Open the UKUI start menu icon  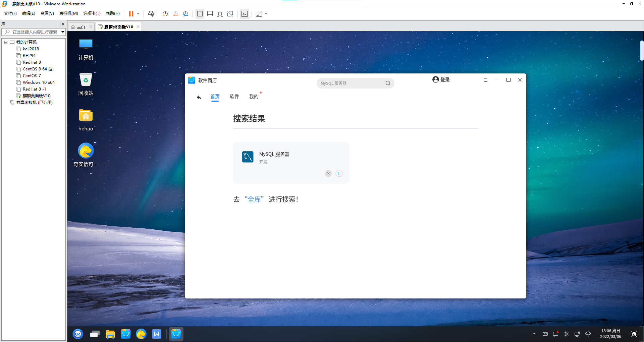tap(78, 334)
